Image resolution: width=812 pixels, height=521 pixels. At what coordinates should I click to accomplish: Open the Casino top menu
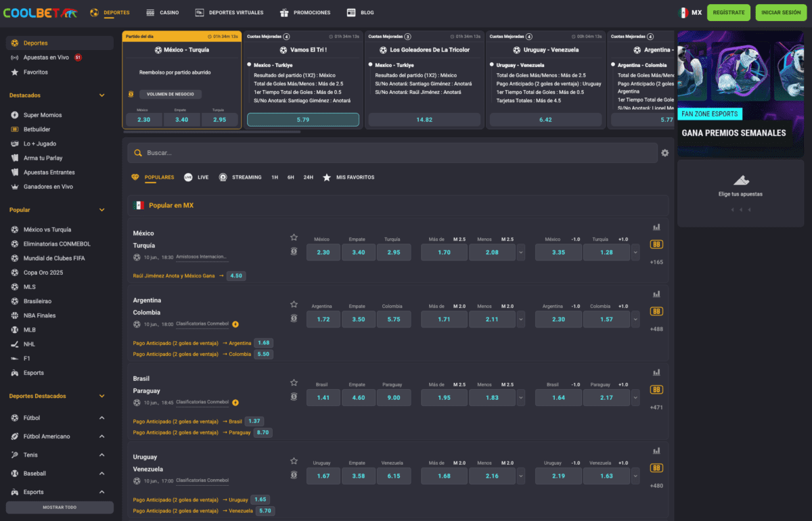click(162, 13)
